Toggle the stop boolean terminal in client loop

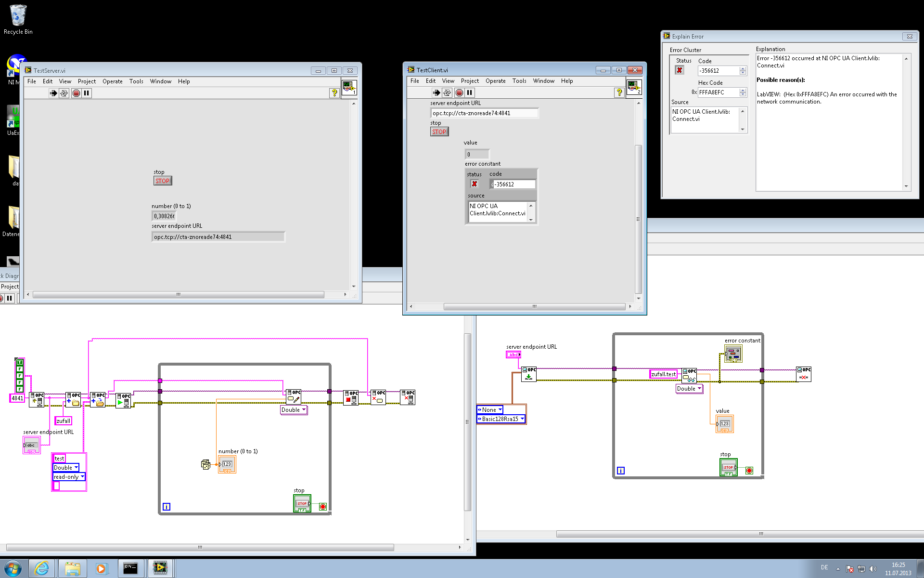pyautogui.click(x=728, y=467)
